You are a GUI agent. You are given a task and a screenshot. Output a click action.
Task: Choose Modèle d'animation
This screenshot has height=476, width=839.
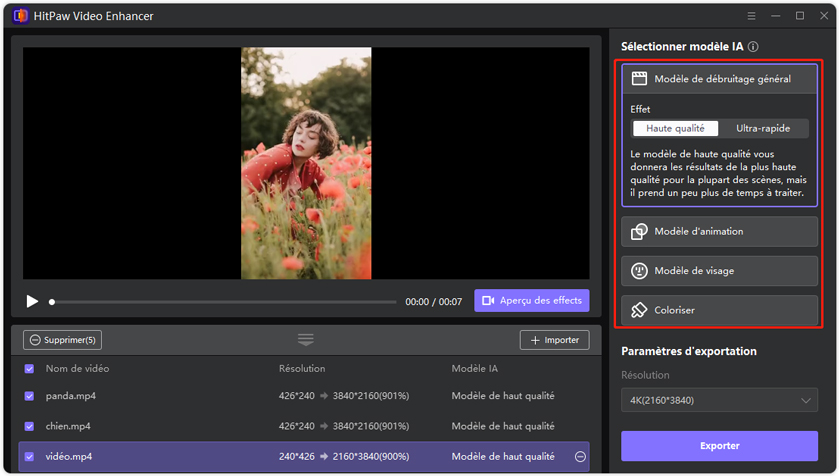(x=720, y=232)
